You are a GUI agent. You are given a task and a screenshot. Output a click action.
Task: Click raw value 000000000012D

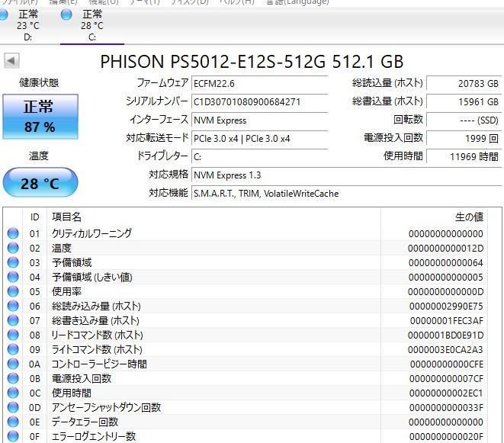(445, 248)
